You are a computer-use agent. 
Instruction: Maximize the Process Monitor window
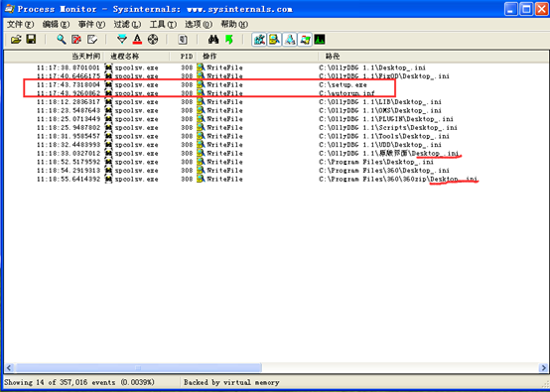[x=526, y=9]
